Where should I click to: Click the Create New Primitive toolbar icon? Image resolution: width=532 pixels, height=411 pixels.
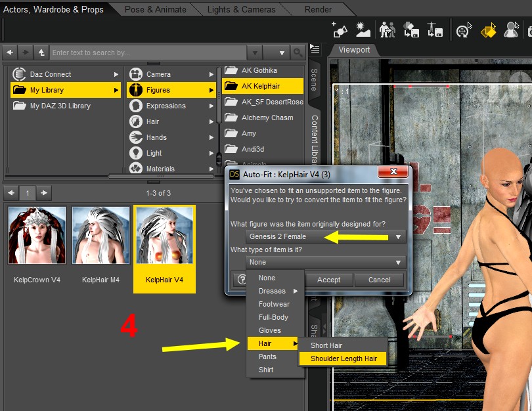tap(340, 30)
